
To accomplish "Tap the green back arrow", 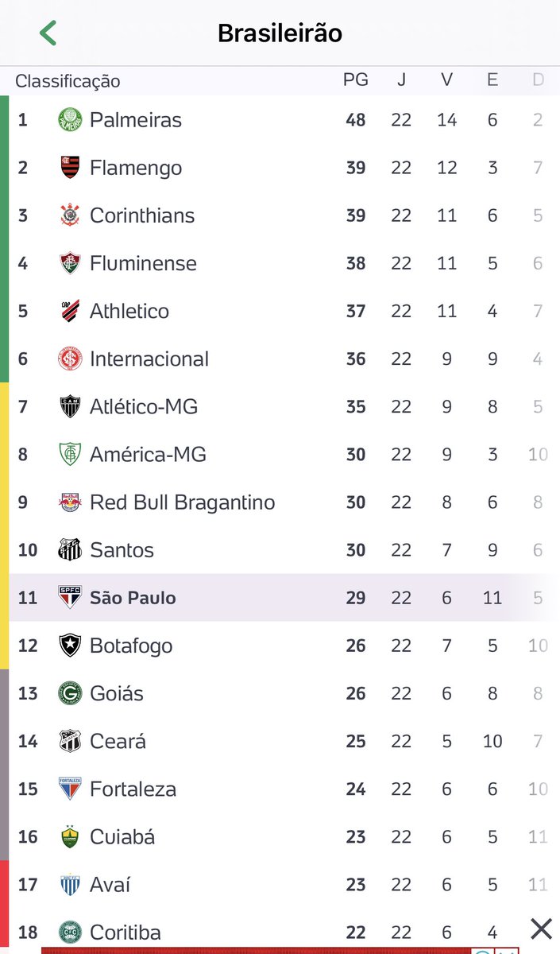I will pyautogui.click(x=48, y=33).
